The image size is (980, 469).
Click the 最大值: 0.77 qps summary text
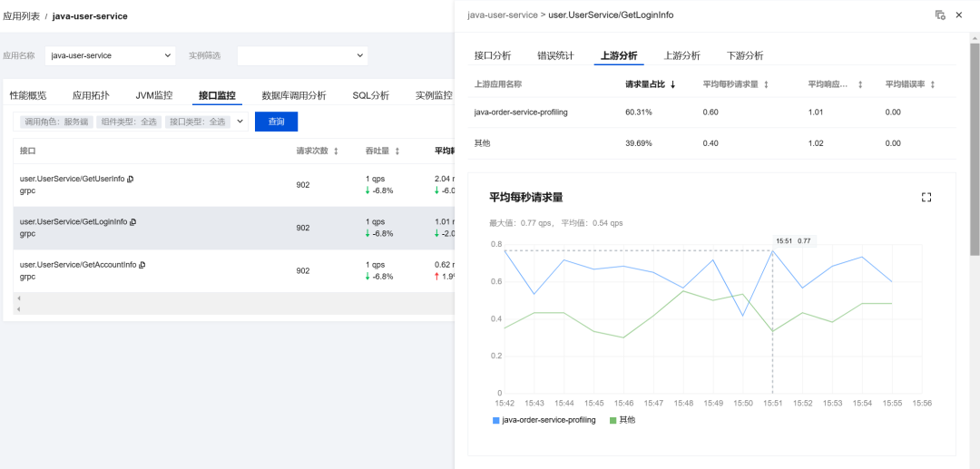pos(521,223)
